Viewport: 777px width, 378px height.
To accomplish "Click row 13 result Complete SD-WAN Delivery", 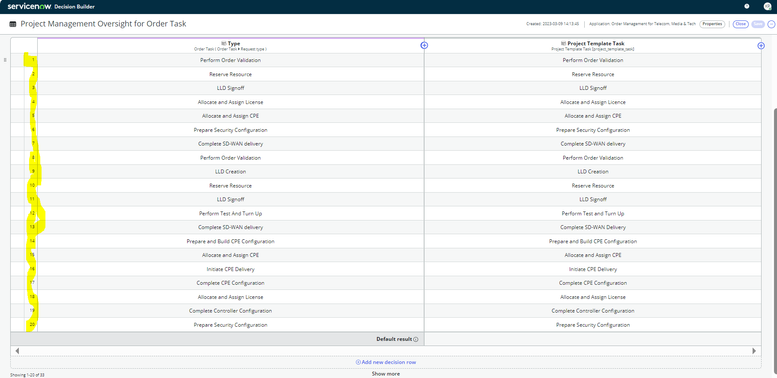I will point(593,227).
